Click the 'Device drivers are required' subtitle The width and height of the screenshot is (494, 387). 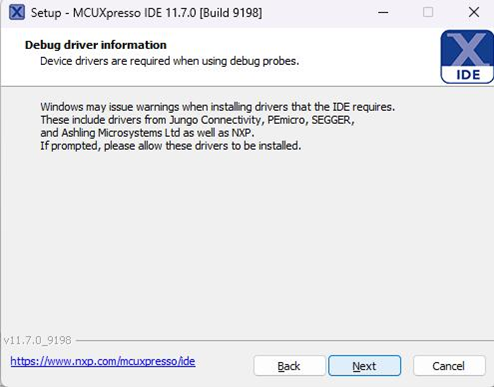coord(169,61)
